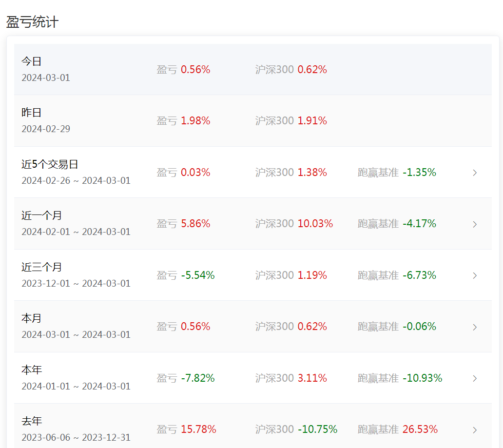Expand the 近一个月 row chevron
The width and height of the screenshot is (503, 448).
click(x=475, y=224)
